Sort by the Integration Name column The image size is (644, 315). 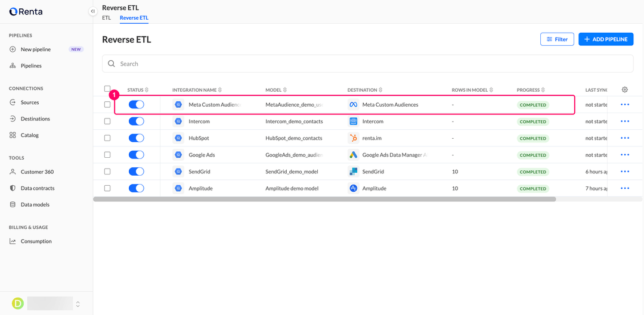(x=197, y=90)
